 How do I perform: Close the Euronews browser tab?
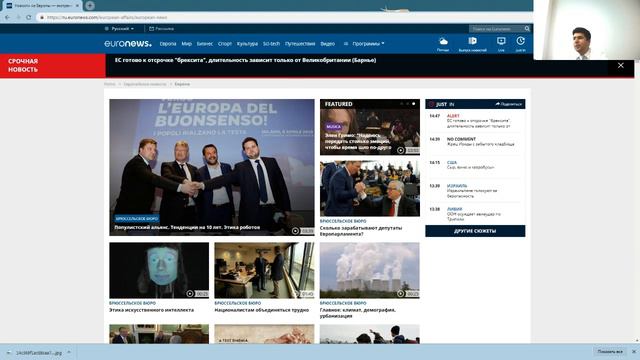point(77,6)
